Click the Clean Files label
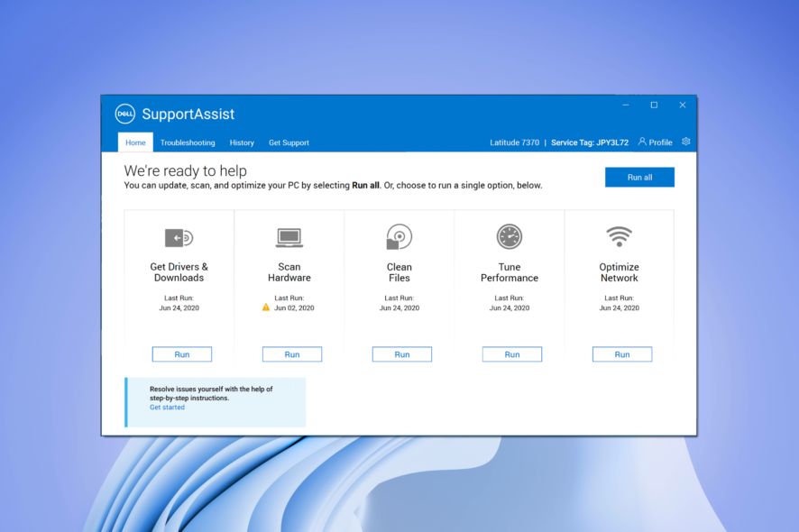Image resolution: width=799 pixels, height=532 pixels. 399,272
